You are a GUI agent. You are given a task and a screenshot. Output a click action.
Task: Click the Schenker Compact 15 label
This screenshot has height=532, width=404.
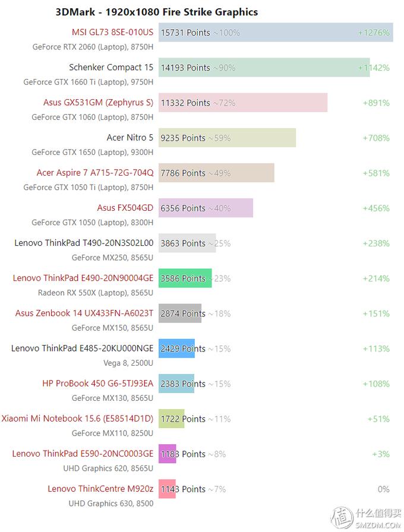coord(111,67)
